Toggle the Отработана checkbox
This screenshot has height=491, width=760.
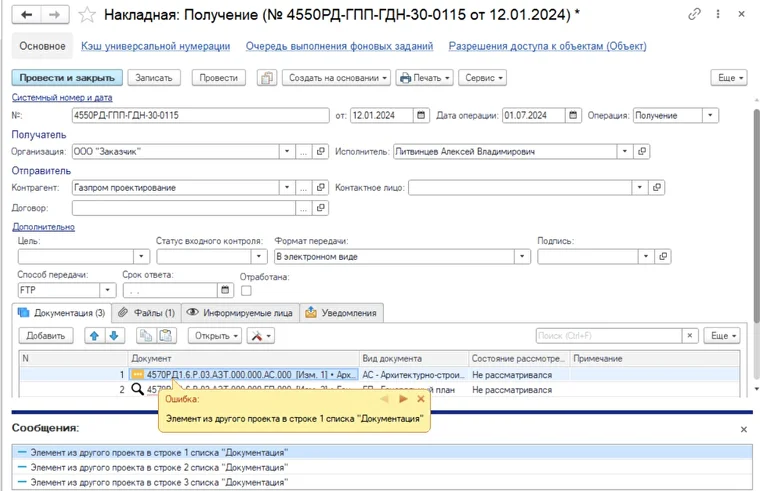click(246, 291)
